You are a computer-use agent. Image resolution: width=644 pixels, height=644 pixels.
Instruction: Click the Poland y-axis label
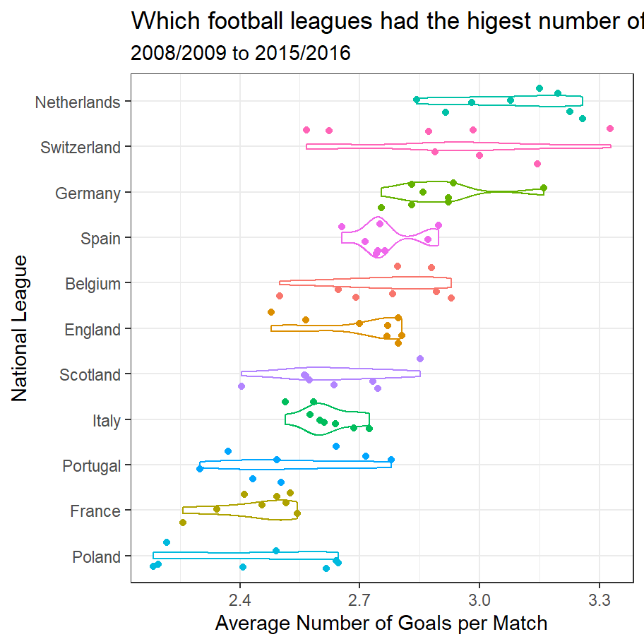pos(96,557)
